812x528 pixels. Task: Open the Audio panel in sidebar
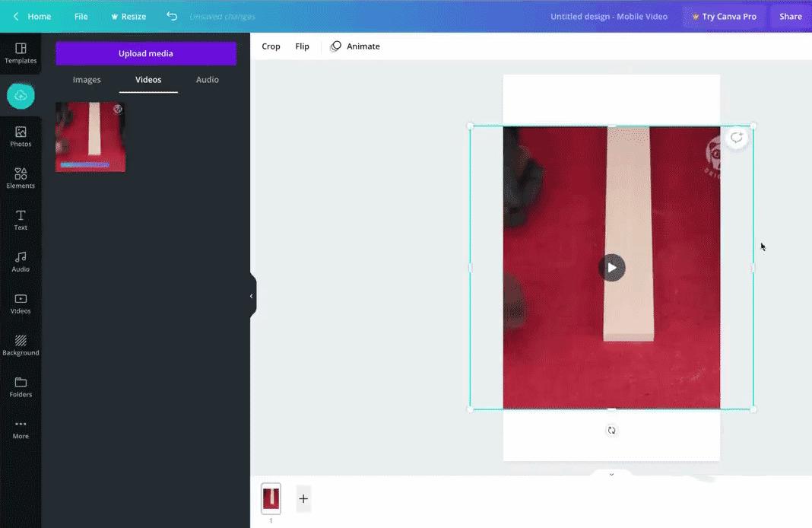[x=21, y=262]
